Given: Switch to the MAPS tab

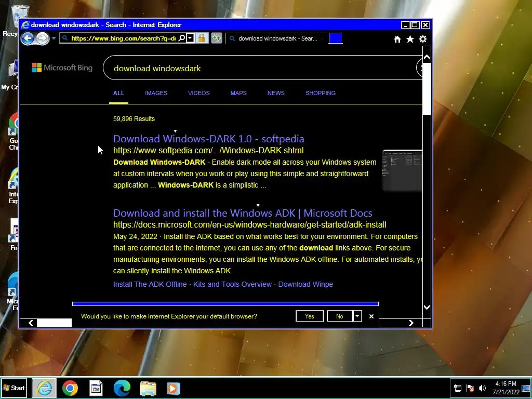Looking at the screenshot, I should 238,93.
